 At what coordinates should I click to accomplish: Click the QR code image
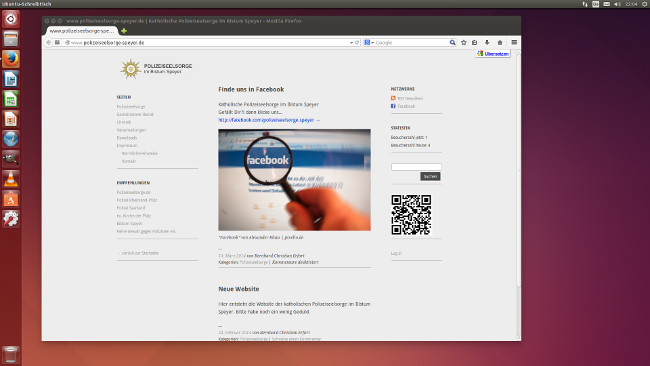[x=411, y=215]
